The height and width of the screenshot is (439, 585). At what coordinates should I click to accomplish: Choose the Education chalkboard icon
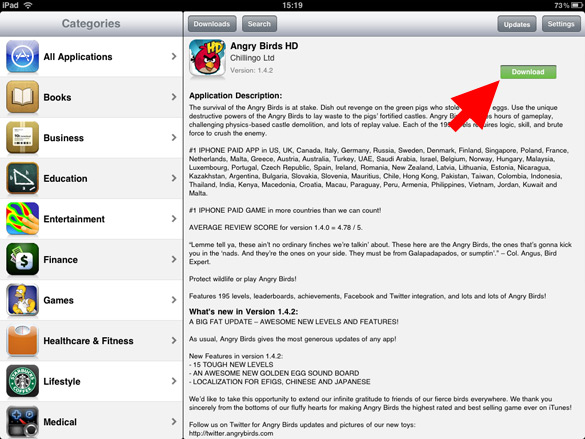point(22,178)
